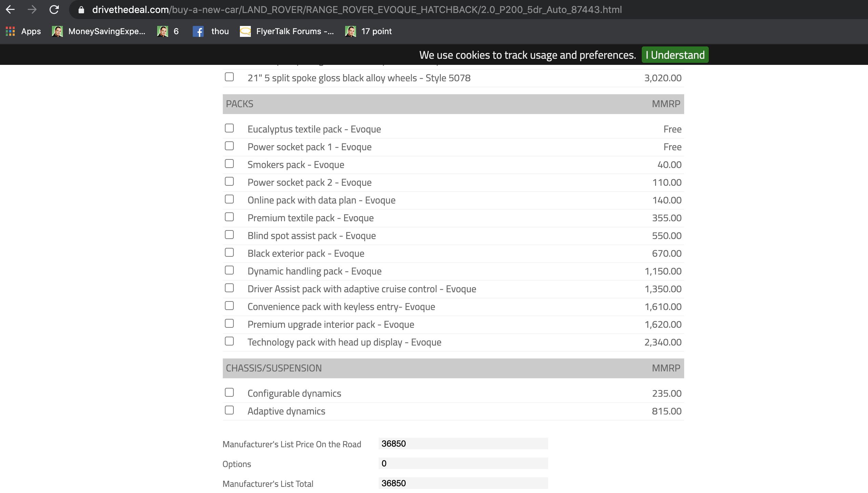Open the bookmark labeled 6
868x493 pixels.
point(168,31)
